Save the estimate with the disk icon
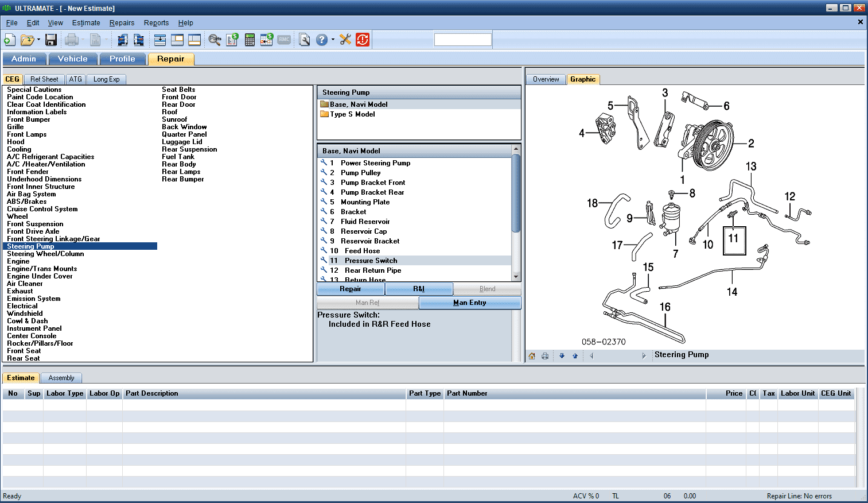Screen dimensions: 868x503 click(x=50, y=39)
